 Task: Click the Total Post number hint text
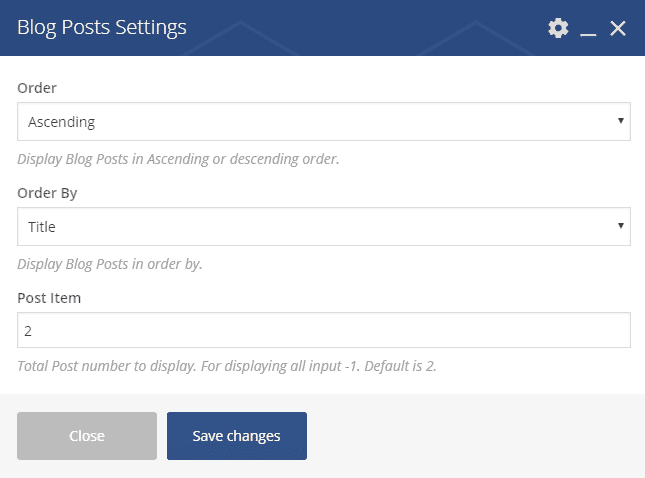[227, 366]
